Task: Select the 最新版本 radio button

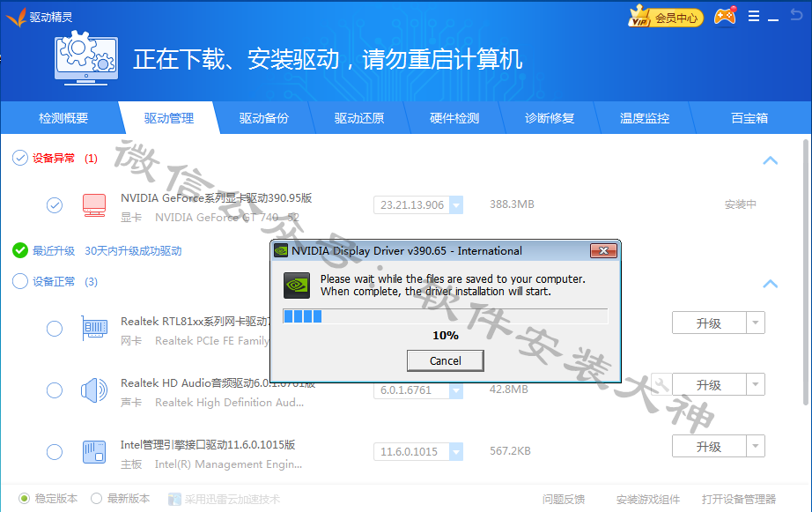Action: [96, 499]
